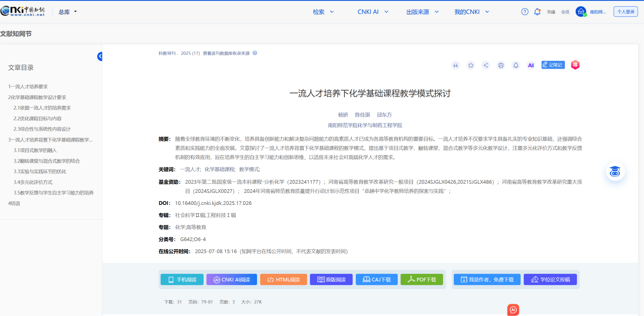Click the 记笔记 note button
Image resolution: width=644 pixels, height=316 pixels.
point(553,65)
